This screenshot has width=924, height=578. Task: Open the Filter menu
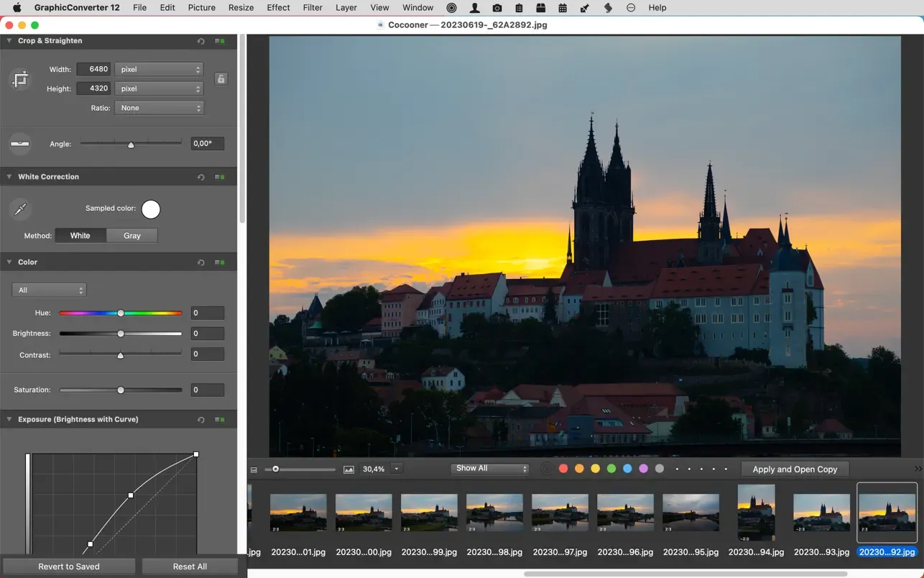coord(313,8)
